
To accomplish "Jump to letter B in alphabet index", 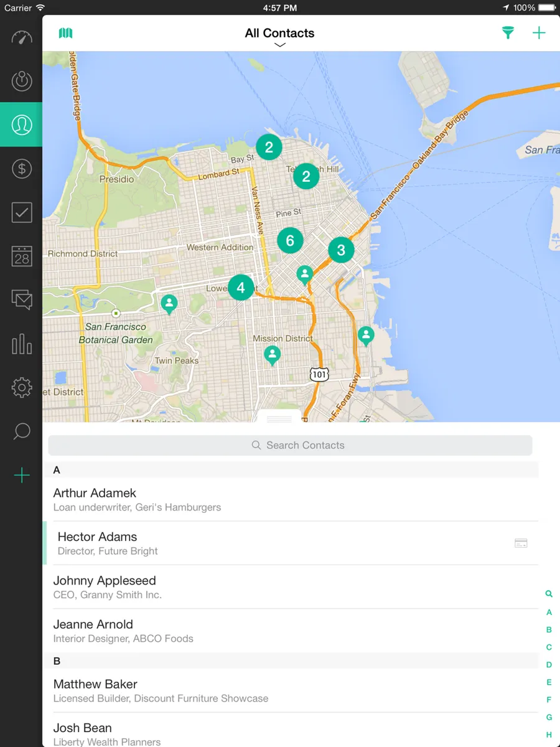I will 549,630.
